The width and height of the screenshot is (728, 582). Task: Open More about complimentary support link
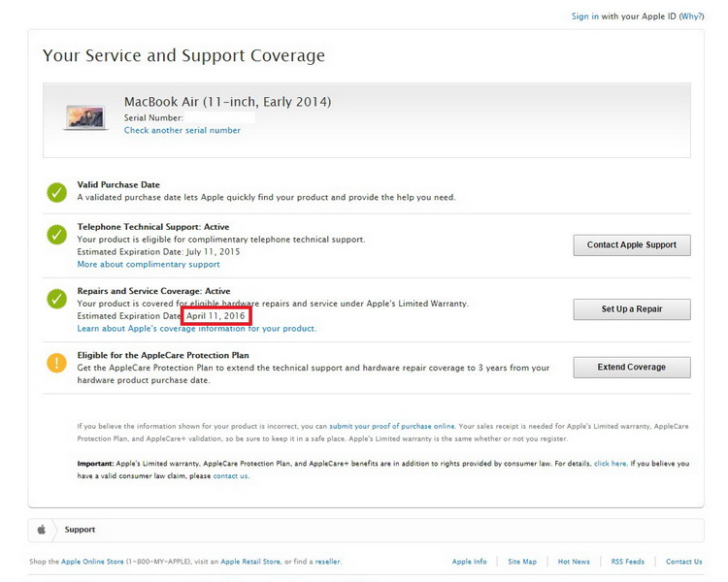(149, 264)
